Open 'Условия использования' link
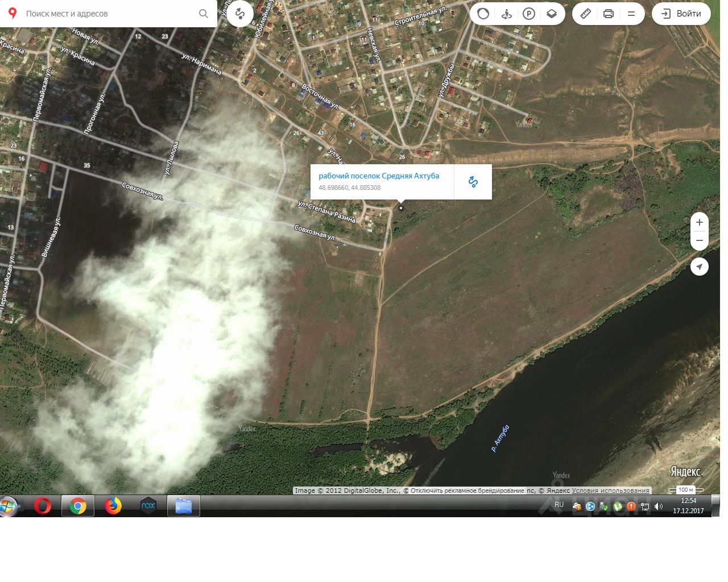The width and height of the screenshot is (728, 582). [610, 490]
